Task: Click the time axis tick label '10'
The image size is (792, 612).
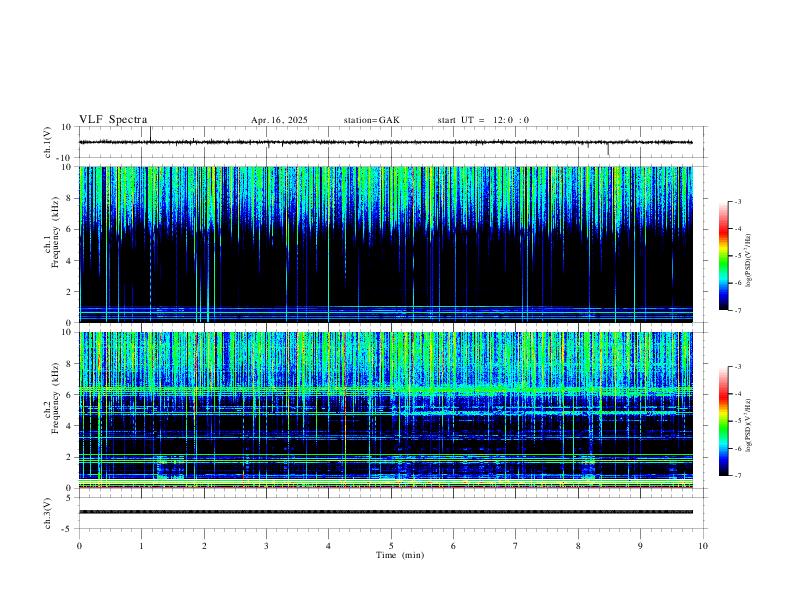Action: tap(703, 546)
